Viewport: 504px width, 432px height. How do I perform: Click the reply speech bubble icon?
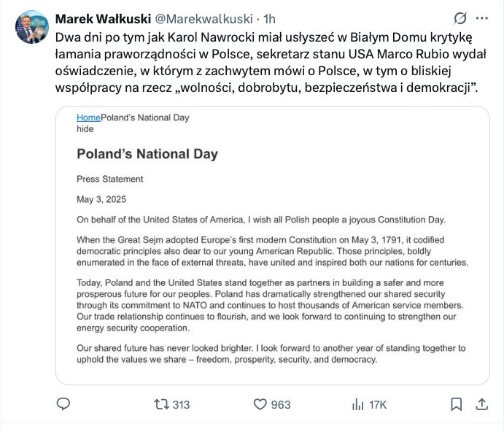(x=64, y=404)
